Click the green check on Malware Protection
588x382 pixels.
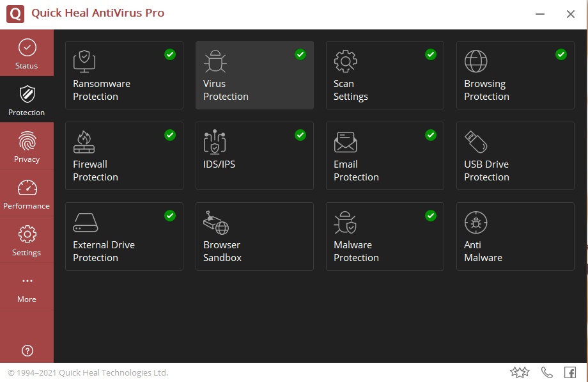[x=431, y=216]
